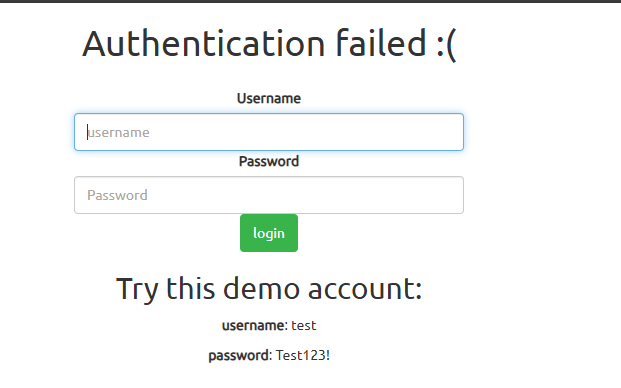
Task: Click the Authentication failed heading
Action: [x=269, y=44]
